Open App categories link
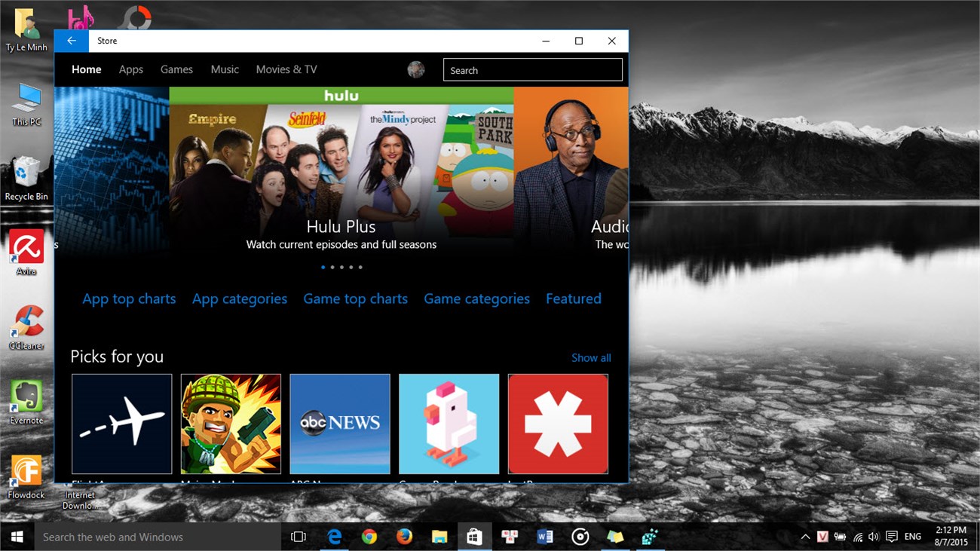Image resolution: width=980 pixels, height=551 pixels. tap(240, 298)
